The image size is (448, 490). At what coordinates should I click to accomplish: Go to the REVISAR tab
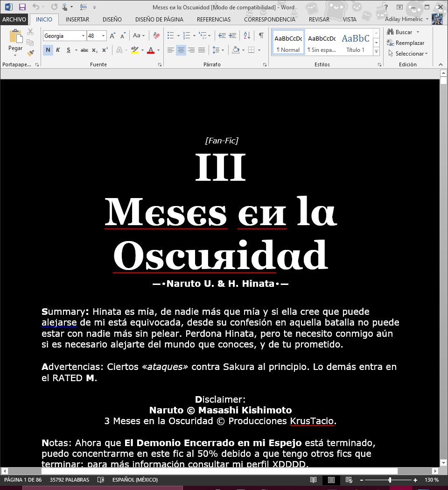319,19
